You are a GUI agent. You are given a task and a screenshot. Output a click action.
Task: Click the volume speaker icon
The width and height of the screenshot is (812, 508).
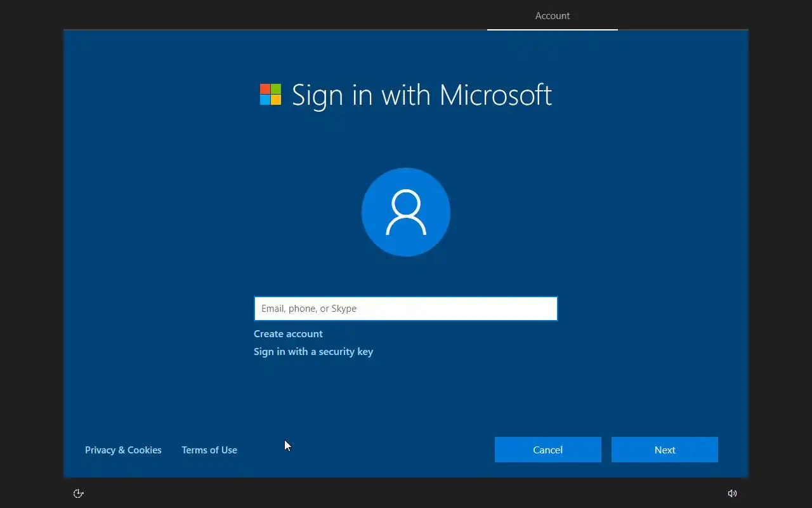tap(732, 493)
